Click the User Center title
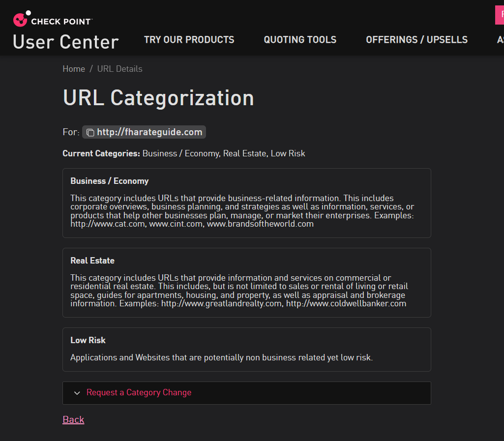 point(65,42)
